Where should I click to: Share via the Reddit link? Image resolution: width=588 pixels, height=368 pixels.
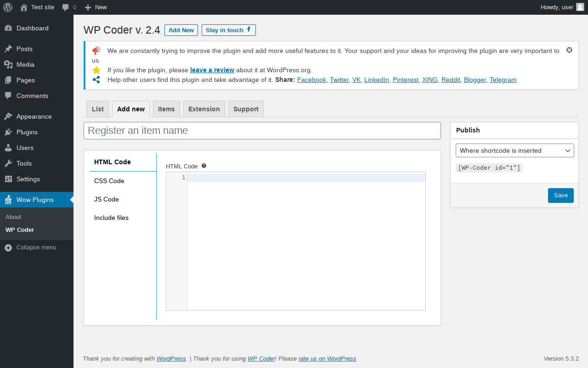tap(451, 80)
